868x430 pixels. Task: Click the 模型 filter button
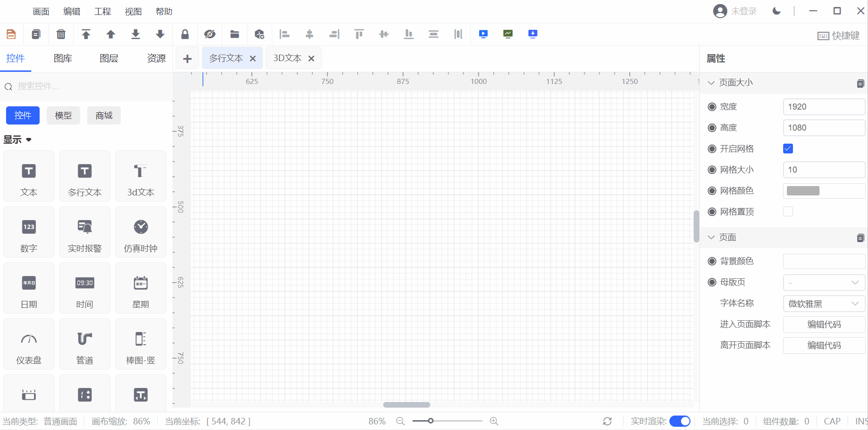63,116
